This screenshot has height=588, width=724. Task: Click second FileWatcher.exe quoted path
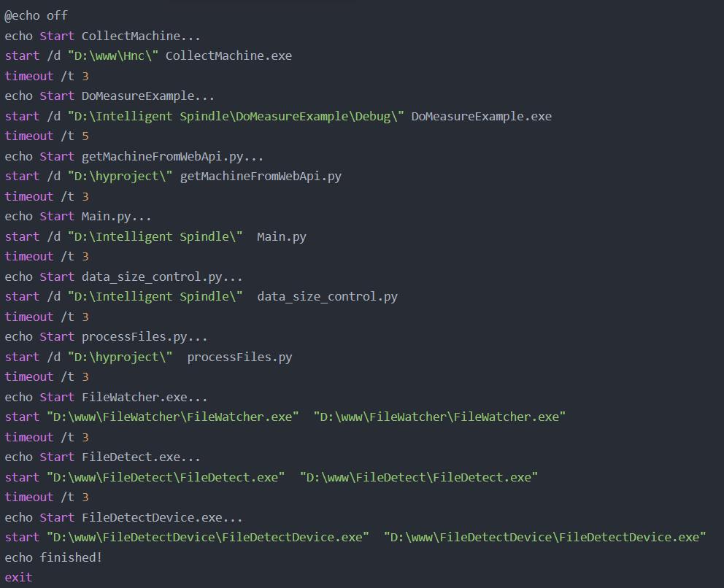[439, 417]
